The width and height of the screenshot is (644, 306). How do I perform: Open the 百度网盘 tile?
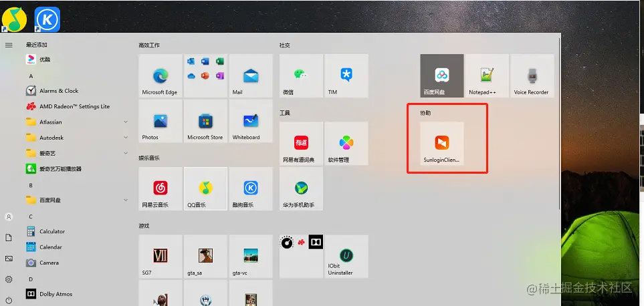click(x=442, y=76)
